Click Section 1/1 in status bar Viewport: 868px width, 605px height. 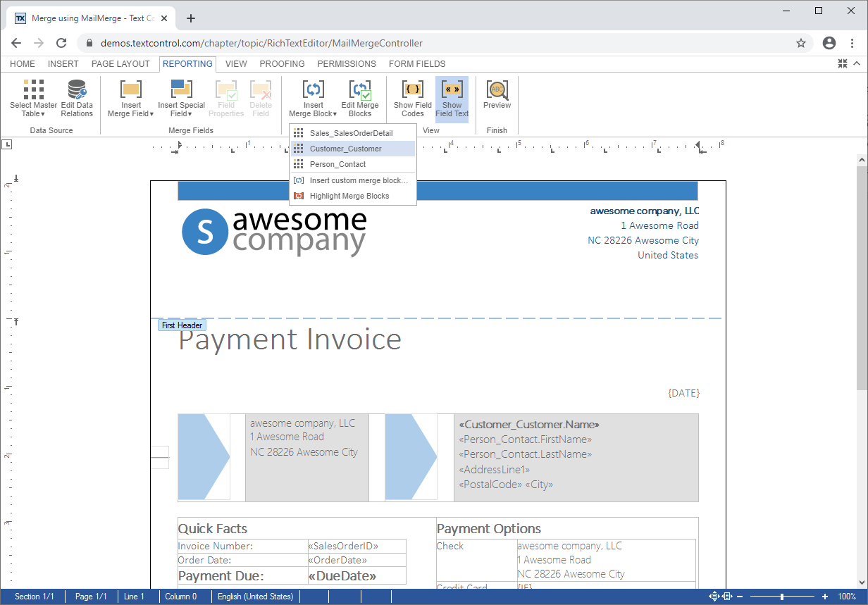[35, 597]
